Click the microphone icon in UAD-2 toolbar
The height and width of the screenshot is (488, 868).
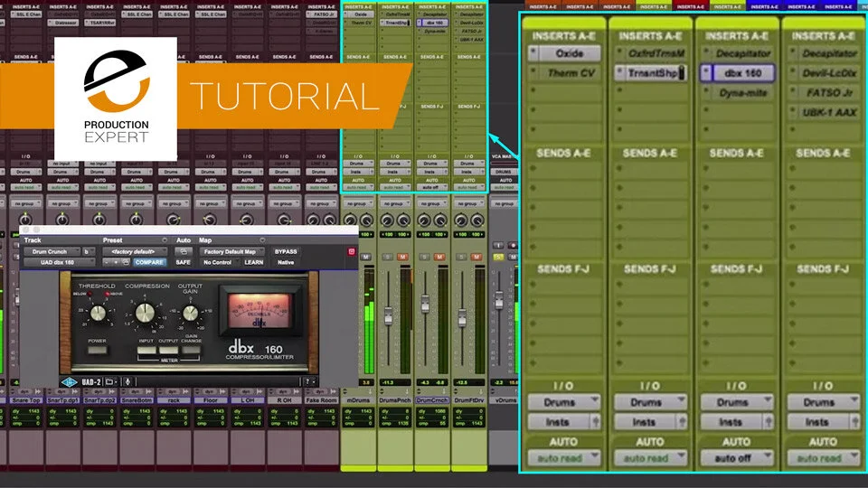tap(127, 381)
